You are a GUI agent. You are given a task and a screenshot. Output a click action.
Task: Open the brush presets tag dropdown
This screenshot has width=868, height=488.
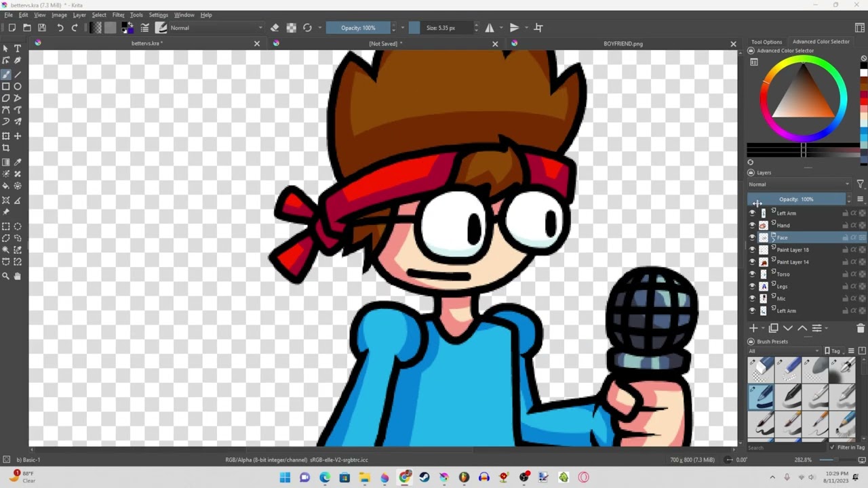pyautogui.click(x=785, y=350)
